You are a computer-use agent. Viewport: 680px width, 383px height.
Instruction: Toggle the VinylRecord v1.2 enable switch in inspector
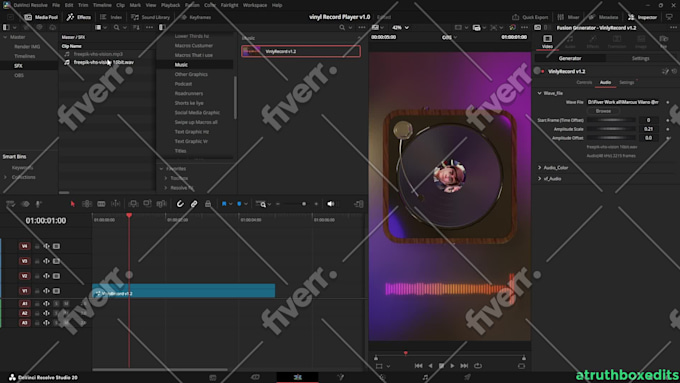pyautogui.click(x=538, y=71)
